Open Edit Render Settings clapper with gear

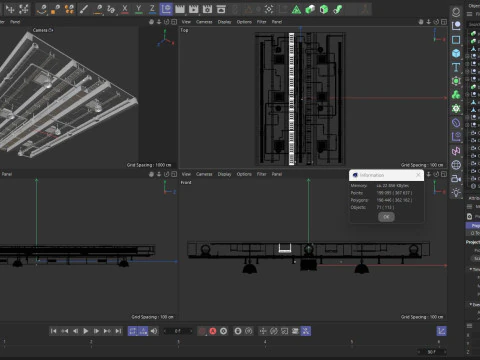coord(207,9)
